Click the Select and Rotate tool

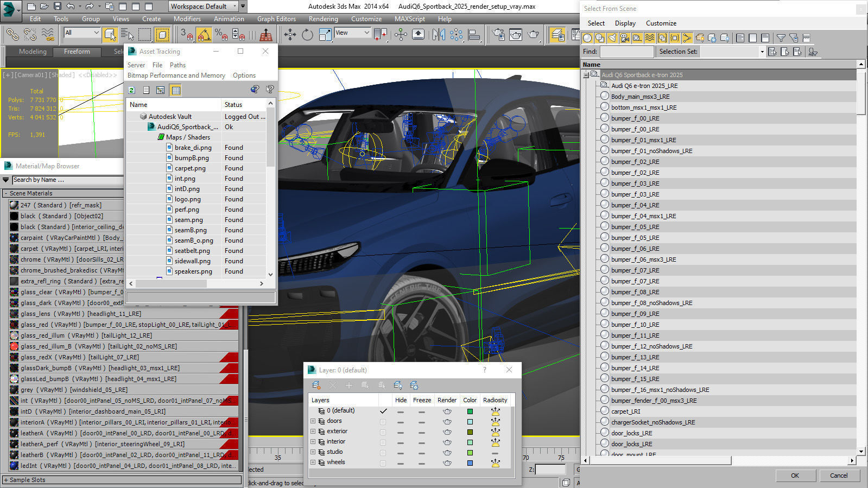(x=307, y=35)
